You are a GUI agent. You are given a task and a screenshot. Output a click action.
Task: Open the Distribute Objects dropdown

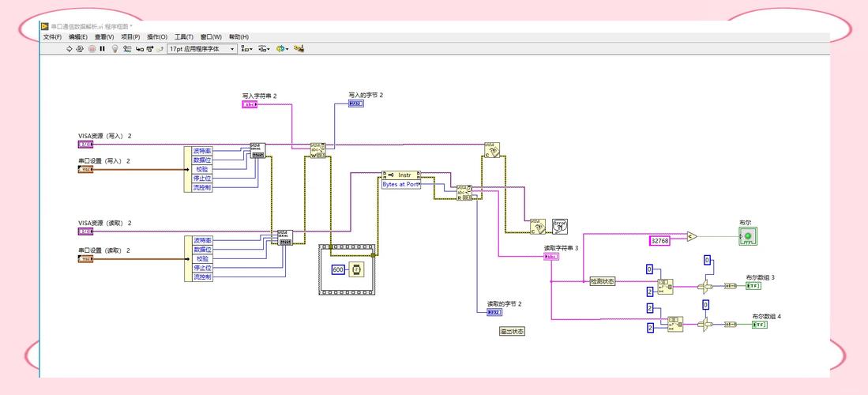[x=265, y=49]
